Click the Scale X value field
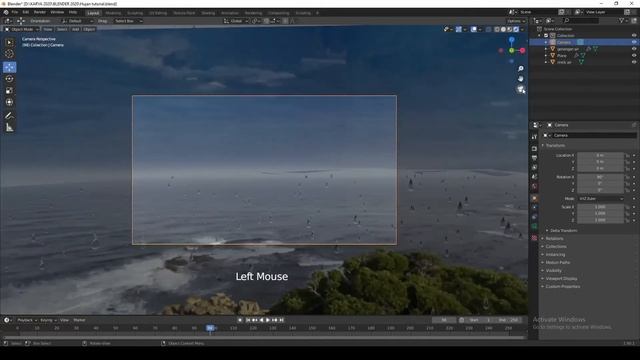Screen dimensions: 640x360 point(600,207)
